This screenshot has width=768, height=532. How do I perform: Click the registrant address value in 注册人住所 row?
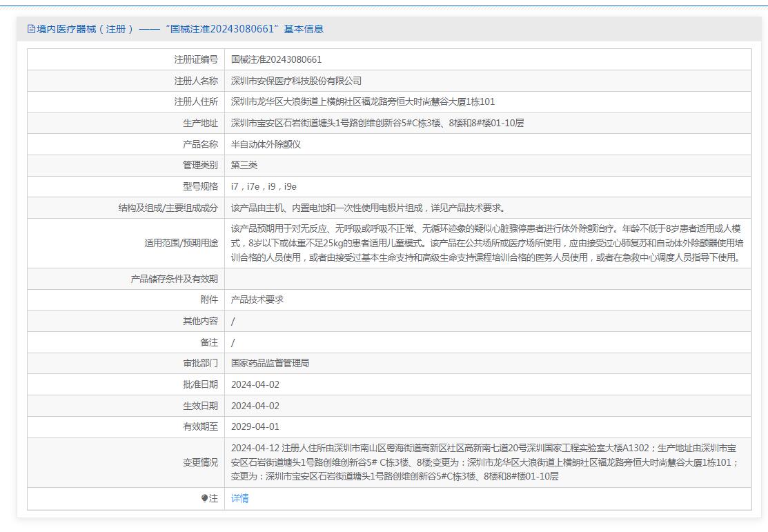click(x=362, y=102)
